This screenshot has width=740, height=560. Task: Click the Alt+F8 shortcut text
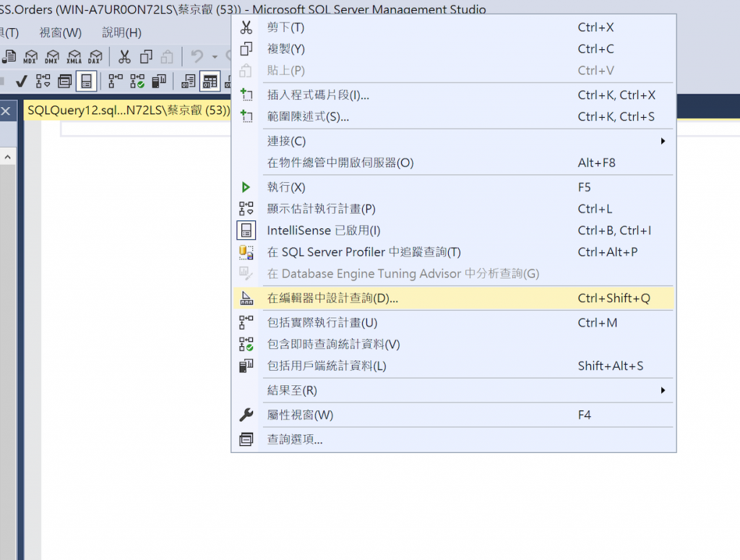pos(596,163)
